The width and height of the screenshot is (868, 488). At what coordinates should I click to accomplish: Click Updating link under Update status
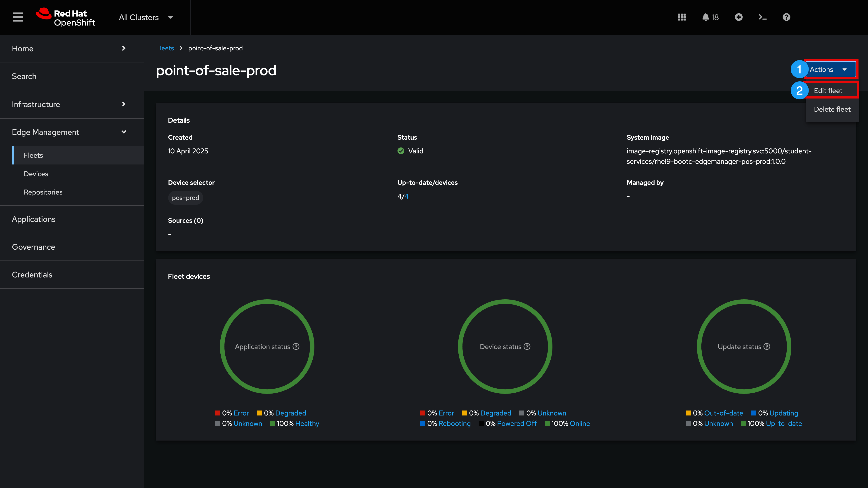click(783, 413)
